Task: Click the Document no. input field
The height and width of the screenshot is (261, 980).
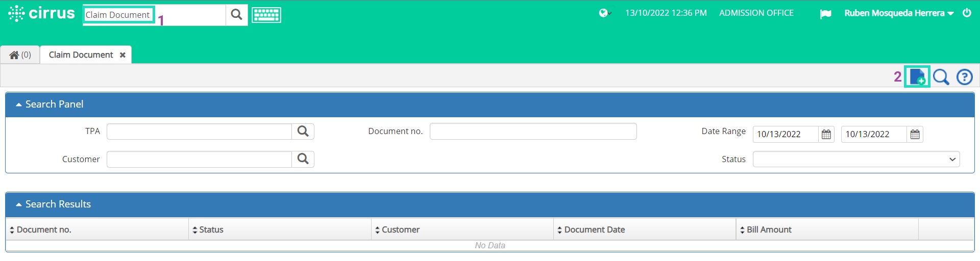Action: tap(533, 131)
